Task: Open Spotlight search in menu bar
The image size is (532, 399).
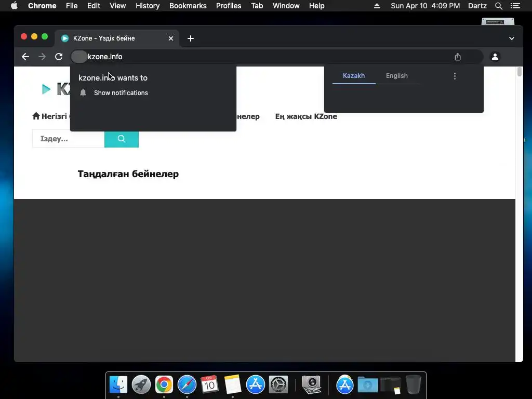Action: [498, 6]
